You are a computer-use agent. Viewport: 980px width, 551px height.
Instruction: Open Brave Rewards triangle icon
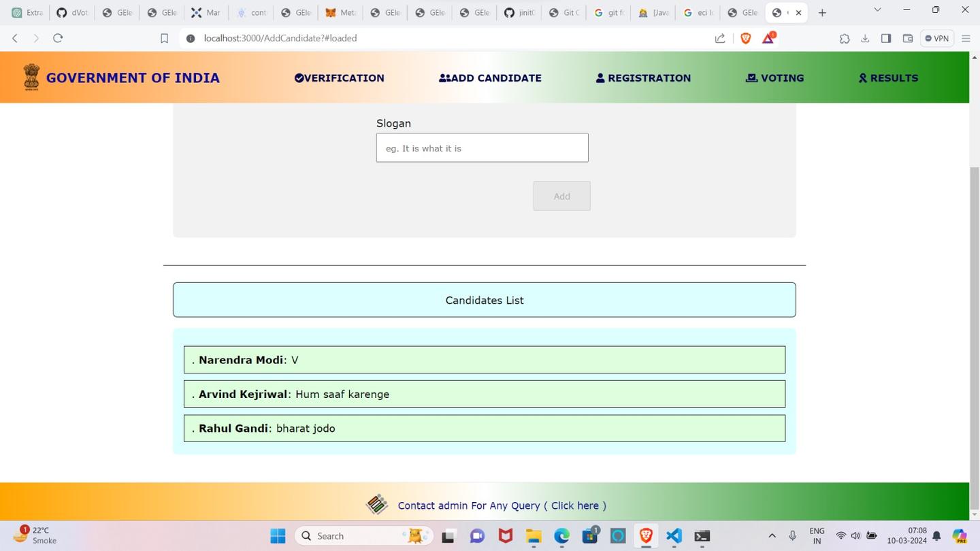pos(768,37)
